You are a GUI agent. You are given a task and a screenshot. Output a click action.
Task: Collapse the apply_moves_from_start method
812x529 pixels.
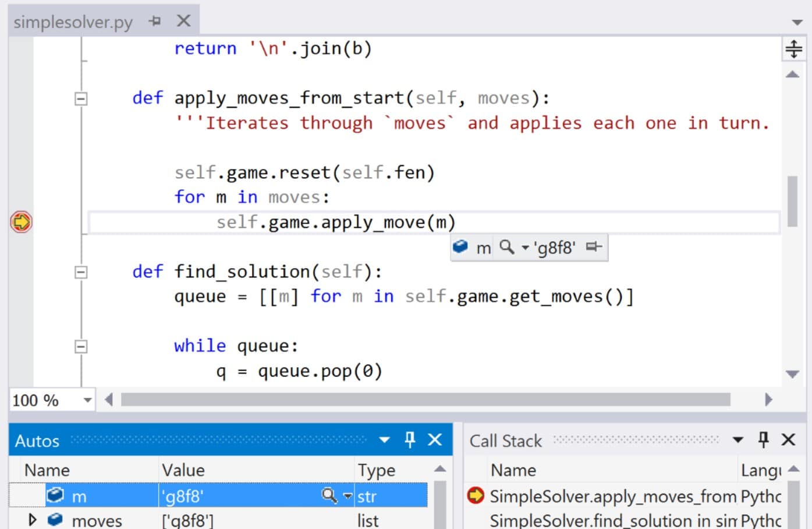tap(80, 98)
